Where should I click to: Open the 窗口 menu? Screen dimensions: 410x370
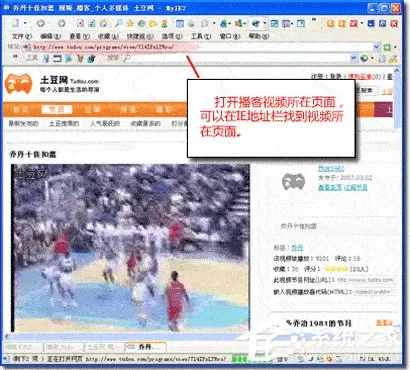pyautogui.click(x=230, y=36)
